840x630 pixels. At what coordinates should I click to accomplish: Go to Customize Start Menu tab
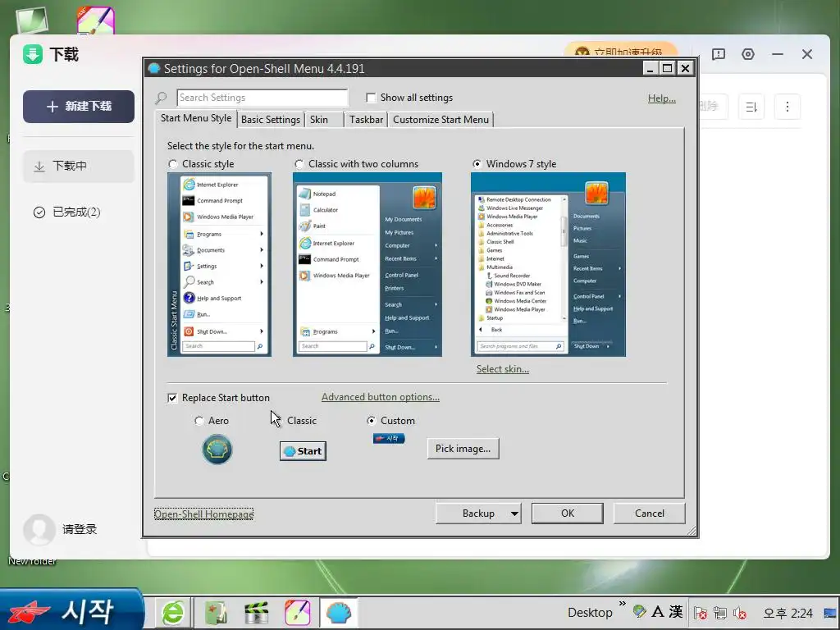[x=441, y=120]
